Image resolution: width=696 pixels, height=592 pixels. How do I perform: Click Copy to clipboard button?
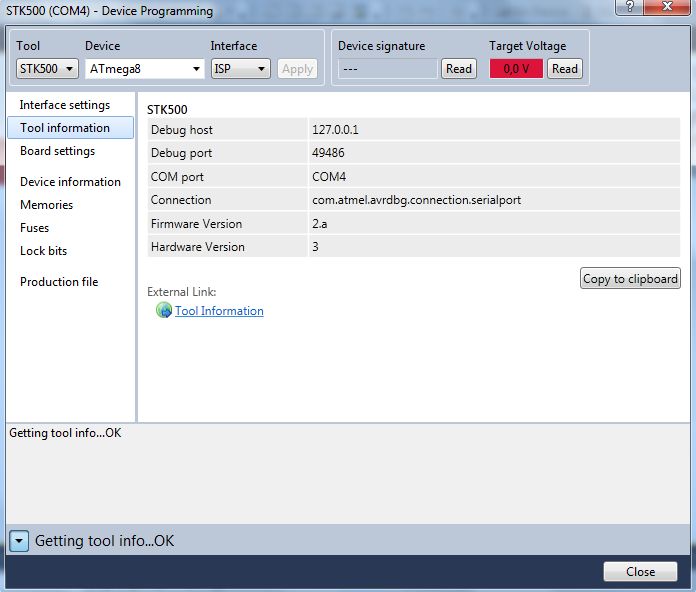click(x=630, y=279)
